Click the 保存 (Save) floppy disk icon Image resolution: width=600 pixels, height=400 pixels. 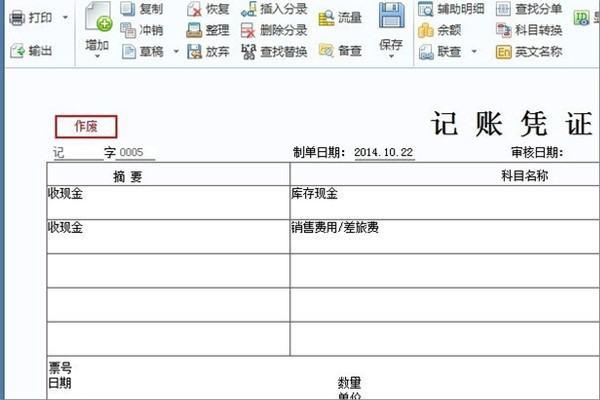390,17
